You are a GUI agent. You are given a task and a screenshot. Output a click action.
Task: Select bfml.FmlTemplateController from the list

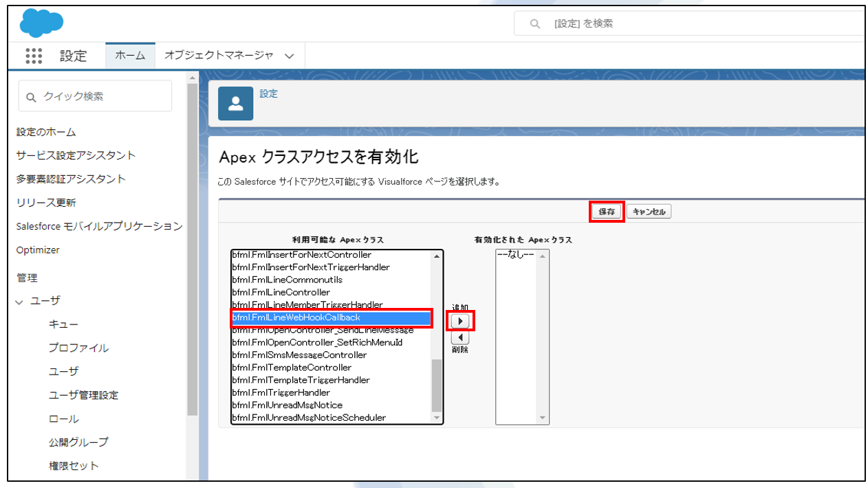click(292, 368)
